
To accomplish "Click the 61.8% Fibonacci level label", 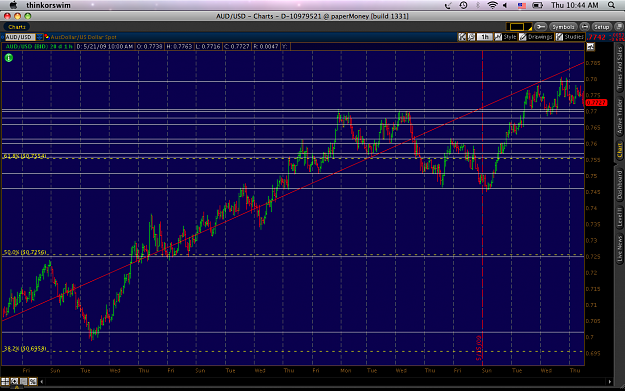I will tap(25, 156).
